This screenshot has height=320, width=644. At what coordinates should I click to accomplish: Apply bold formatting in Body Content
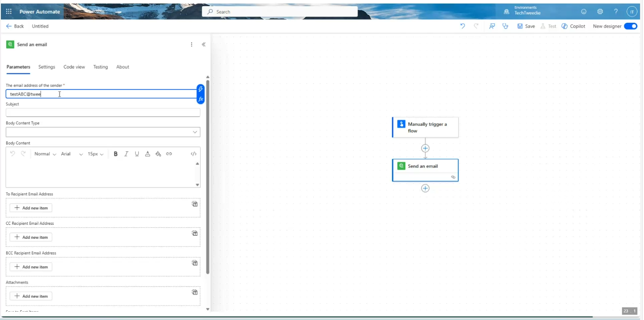[116, 154]
